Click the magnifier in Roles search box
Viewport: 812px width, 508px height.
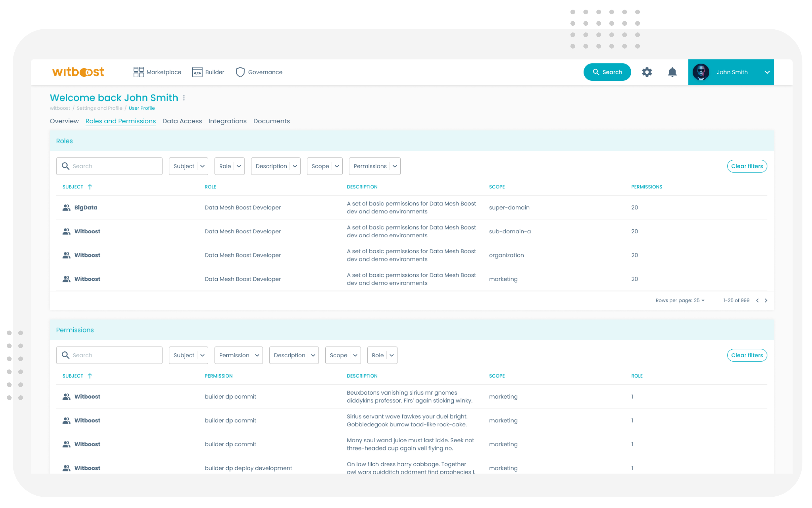tap(65, 166)
